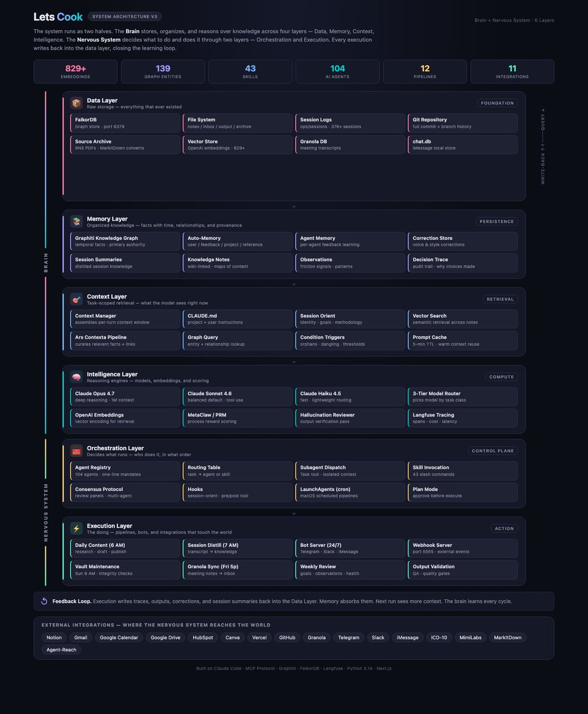This screenshot has width=588, height=714.
Task: Click the PERSISTENCE tag on Memory Layer
Action: tap(496, 221)
